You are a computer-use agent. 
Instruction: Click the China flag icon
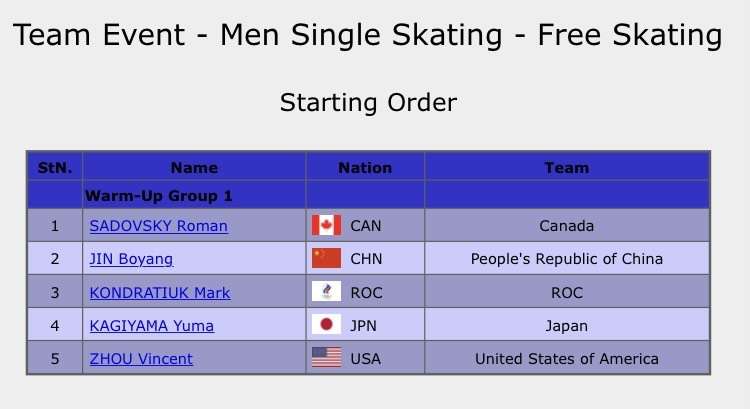coord(326,258)
